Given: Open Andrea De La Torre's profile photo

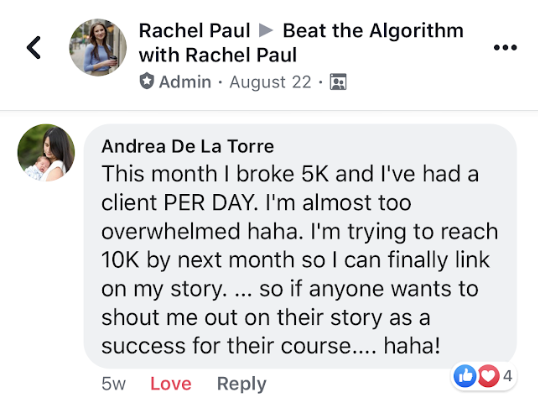Looking at the screenshot, I should [x=46, y=153].
